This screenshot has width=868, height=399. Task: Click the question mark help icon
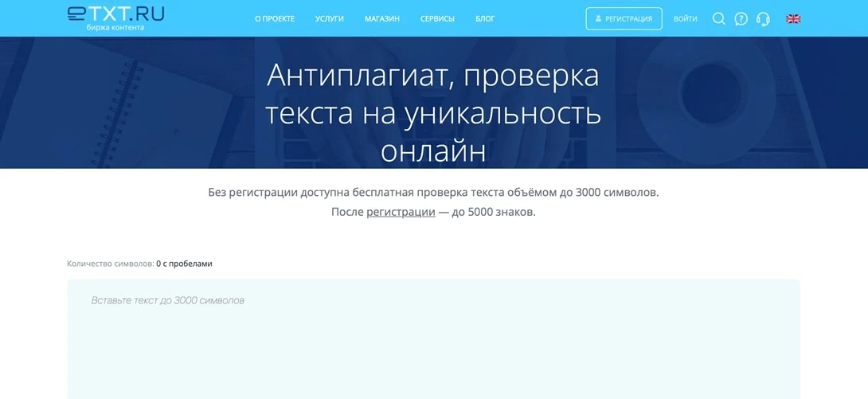click(741, 18)
